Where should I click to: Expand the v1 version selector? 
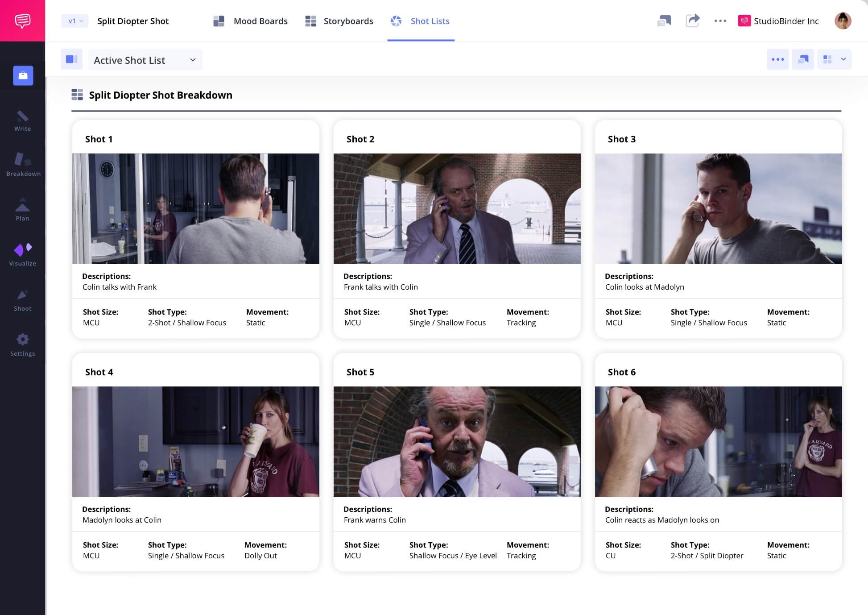[x=74, y=21]
